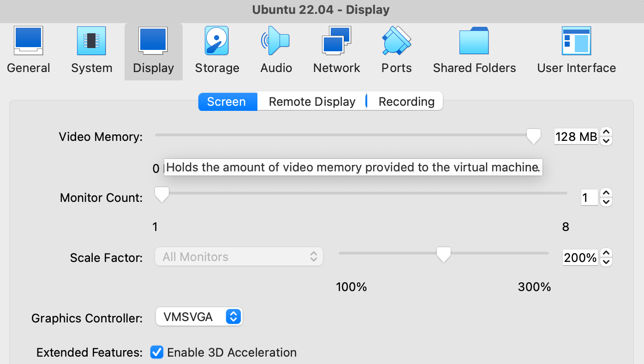Click the Scale Factor slider handle

(444, 254)
